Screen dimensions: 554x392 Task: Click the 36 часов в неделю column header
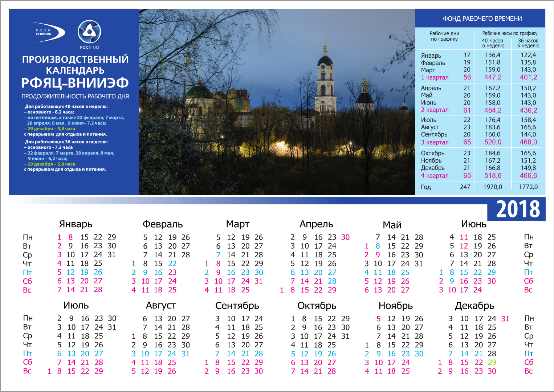pos(528,43)
